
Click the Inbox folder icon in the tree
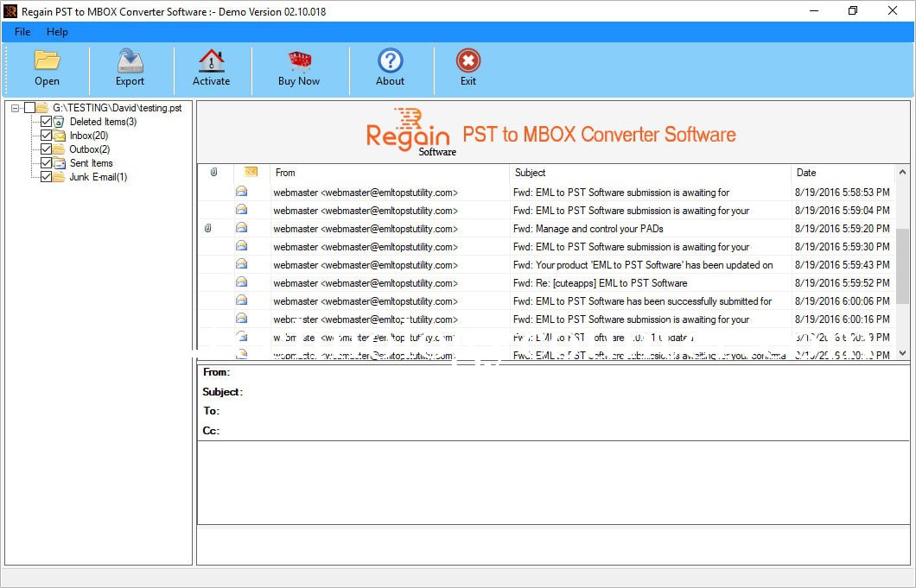59,136
